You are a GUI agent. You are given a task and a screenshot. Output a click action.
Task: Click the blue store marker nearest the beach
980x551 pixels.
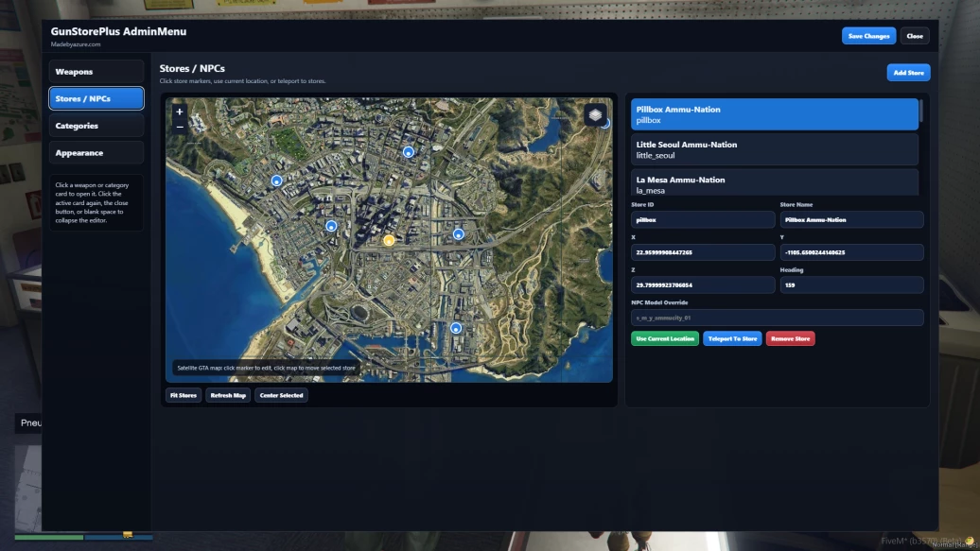tap(276, 181)
